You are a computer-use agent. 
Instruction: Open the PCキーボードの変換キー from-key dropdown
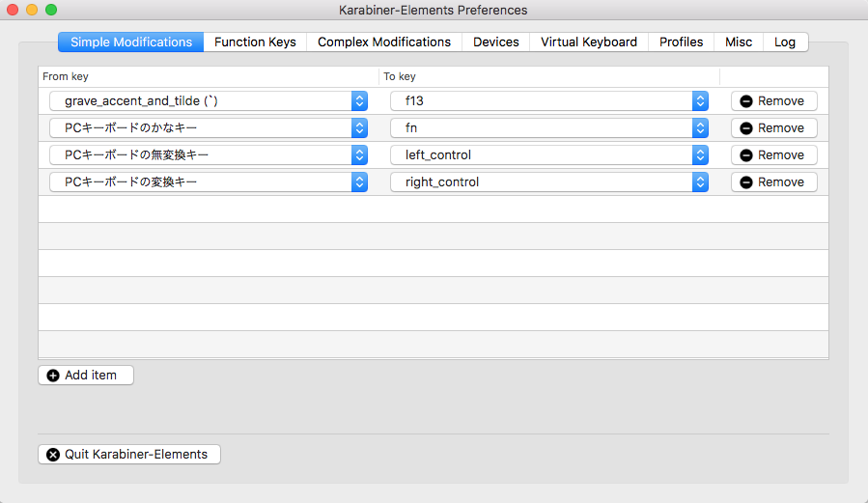209,182
